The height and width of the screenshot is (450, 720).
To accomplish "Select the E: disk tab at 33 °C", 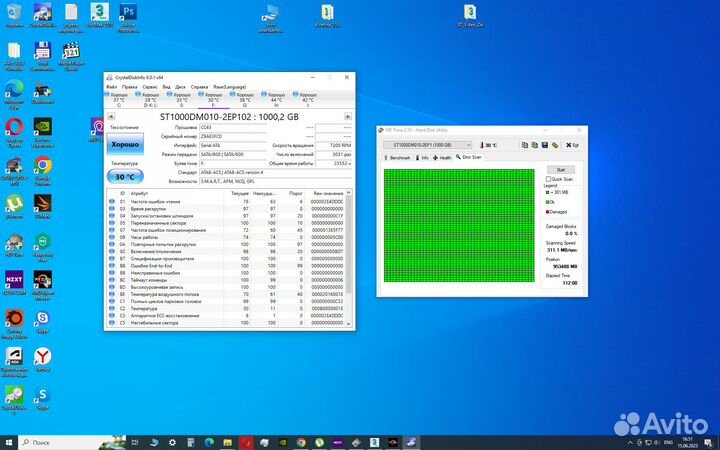I will click(x=182, y=100).
